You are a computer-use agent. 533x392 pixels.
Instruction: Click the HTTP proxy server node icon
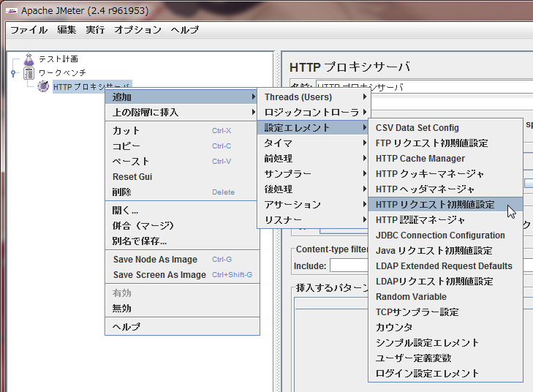pos(43,86)
